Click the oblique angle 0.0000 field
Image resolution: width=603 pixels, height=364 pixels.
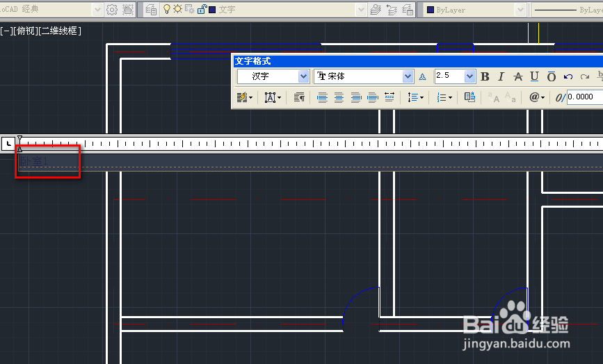(584, 97)
